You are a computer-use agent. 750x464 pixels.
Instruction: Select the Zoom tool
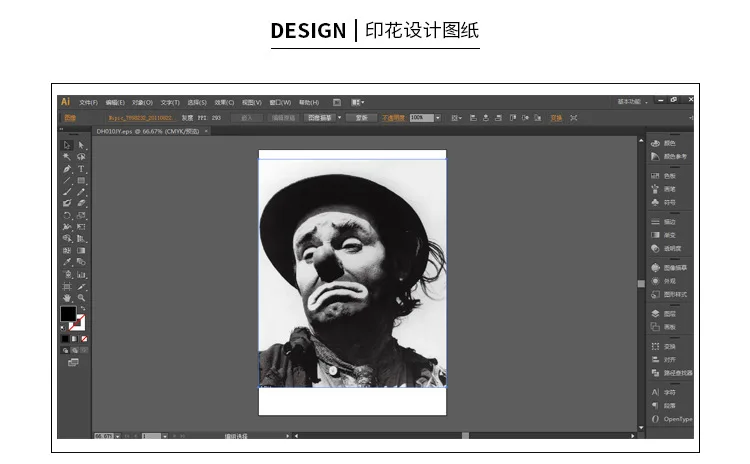81,298
